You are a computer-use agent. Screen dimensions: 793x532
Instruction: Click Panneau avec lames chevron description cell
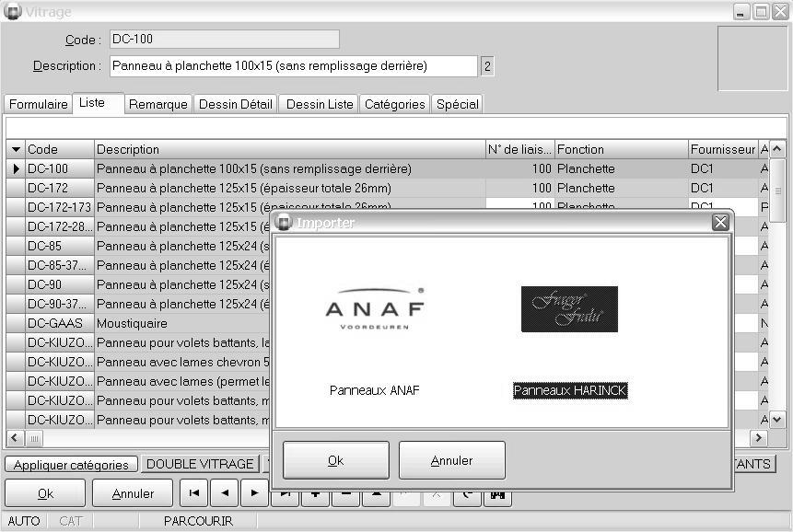pos(182,362)
